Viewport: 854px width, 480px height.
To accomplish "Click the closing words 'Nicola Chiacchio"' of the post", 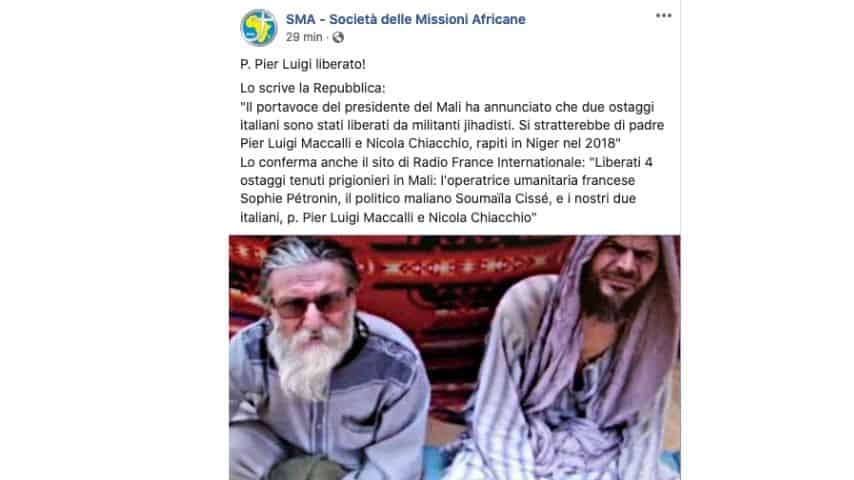I will click(482, 217).
